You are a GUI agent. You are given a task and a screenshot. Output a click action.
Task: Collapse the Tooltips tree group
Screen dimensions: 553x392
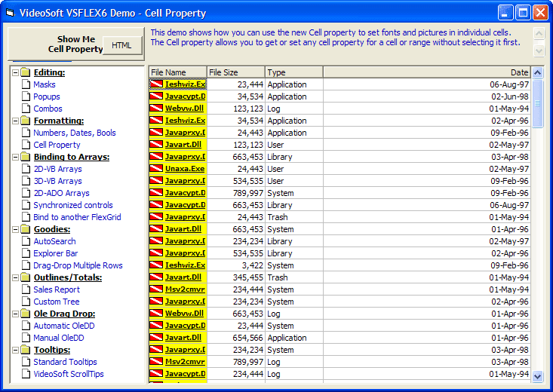click(16, 350)
